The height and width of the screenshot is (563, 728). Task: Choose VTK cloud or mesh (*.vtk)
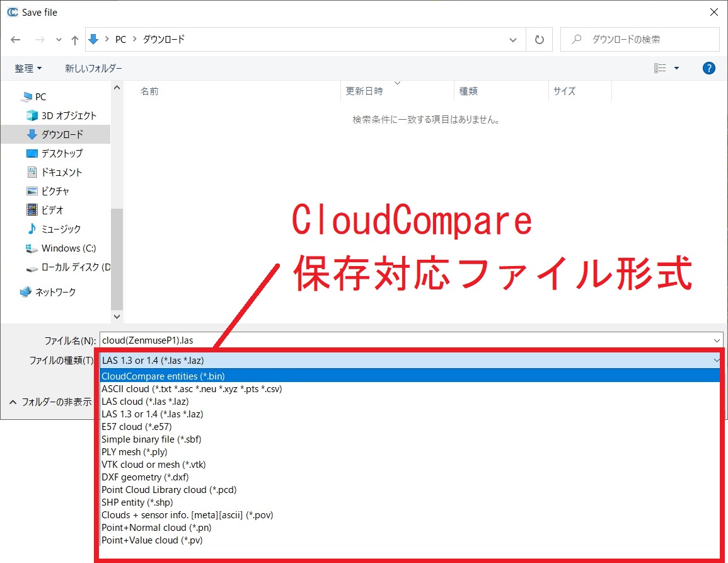coord(410,464)
